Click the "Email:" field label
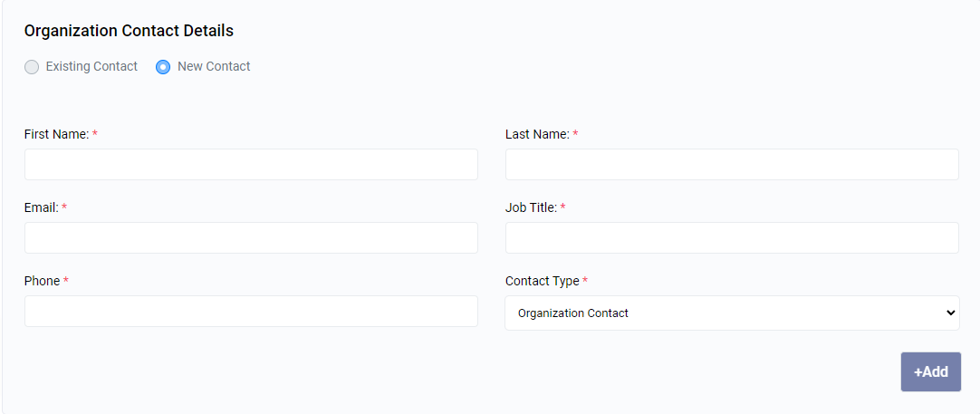This screenshot has width=980, height=414. click(x=41, y=207)
